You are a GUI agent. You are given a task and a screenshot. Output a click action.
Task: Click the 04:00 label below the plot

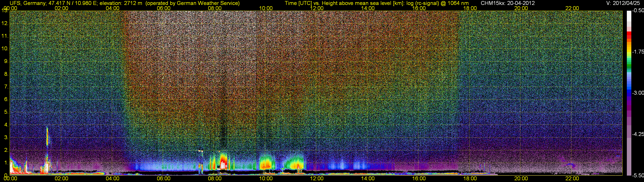coord(112,179)
